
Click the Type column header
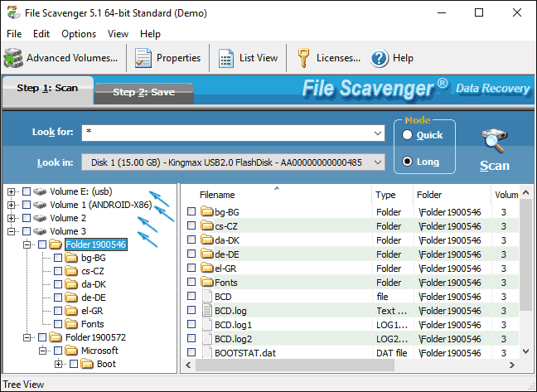[x=386, y=195]
